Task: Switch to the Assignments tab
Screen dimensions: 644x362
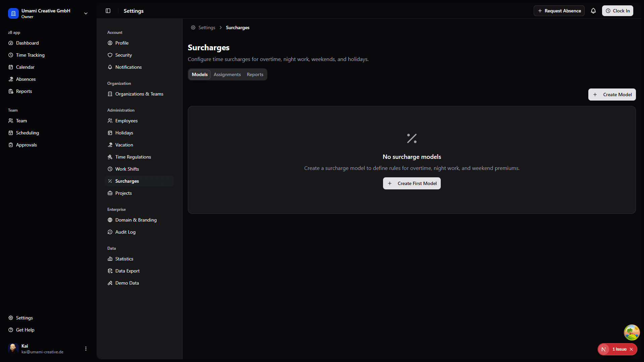Action: click(227, 74)
